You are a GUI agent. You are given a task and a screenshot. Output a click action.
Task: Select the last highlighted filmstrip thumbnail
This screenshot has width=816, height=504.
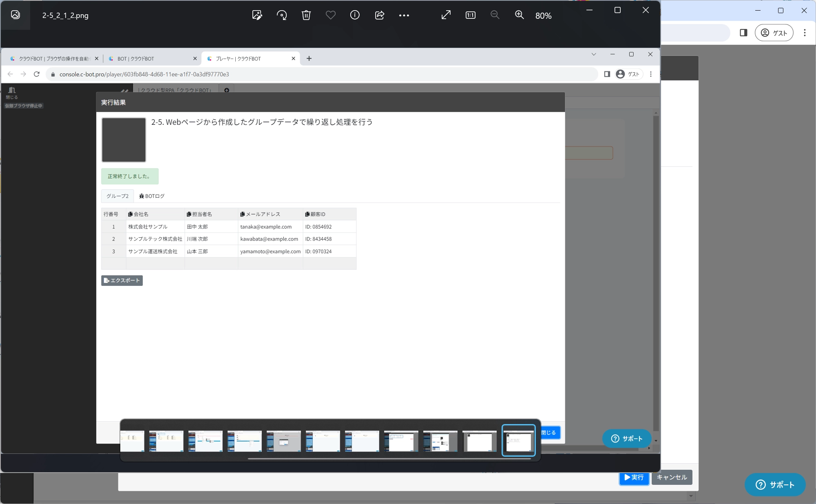click(x=518, y=440)
